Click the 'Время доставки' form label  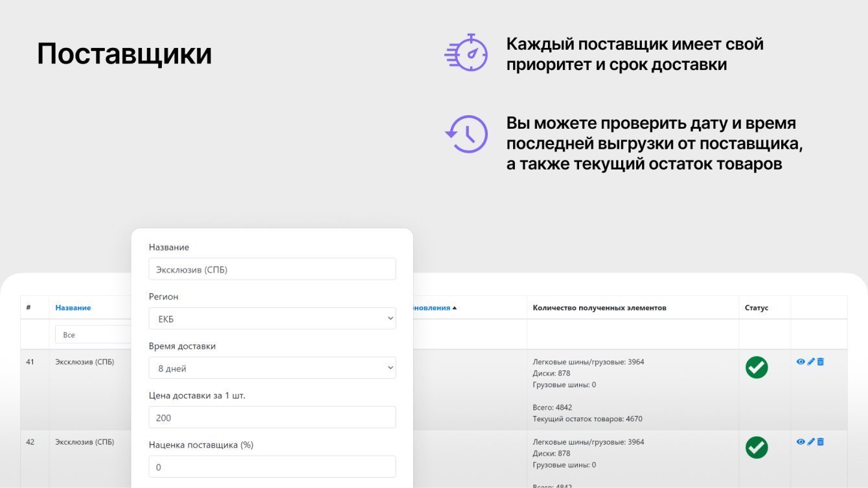183,346
